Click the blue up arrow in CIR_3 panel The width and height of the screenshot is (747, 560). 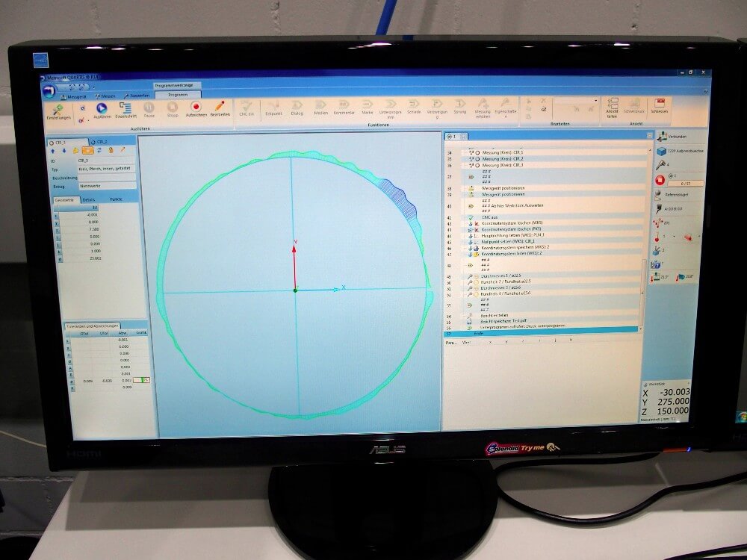53,150
